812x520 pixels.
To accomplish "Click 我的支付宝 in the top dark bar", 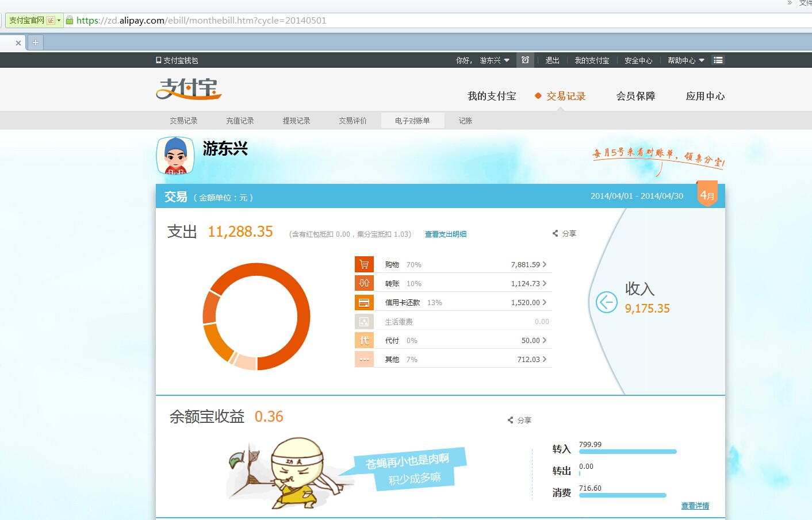I will pyautogui.click(x=592, y=60).
